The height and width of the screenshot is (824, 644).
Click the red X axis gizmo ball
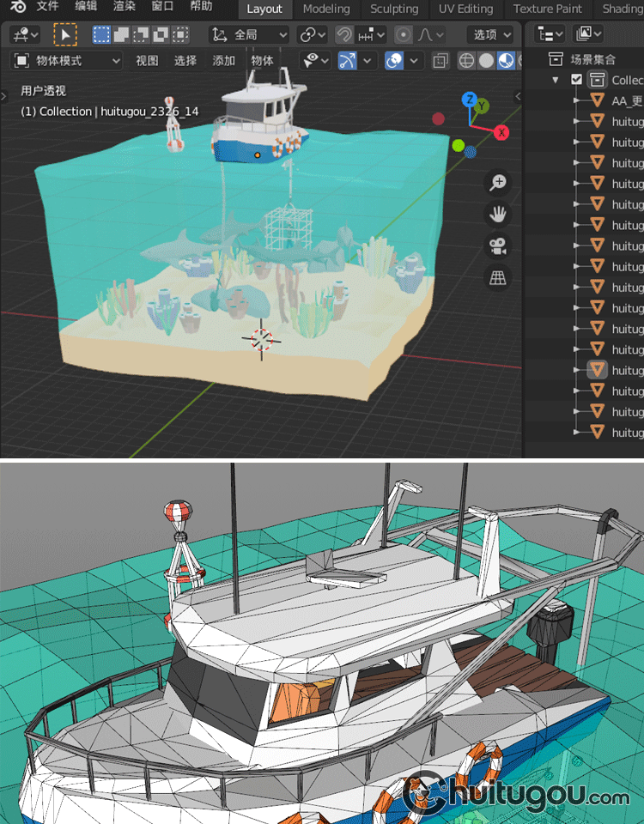click(x=501, y=132)
